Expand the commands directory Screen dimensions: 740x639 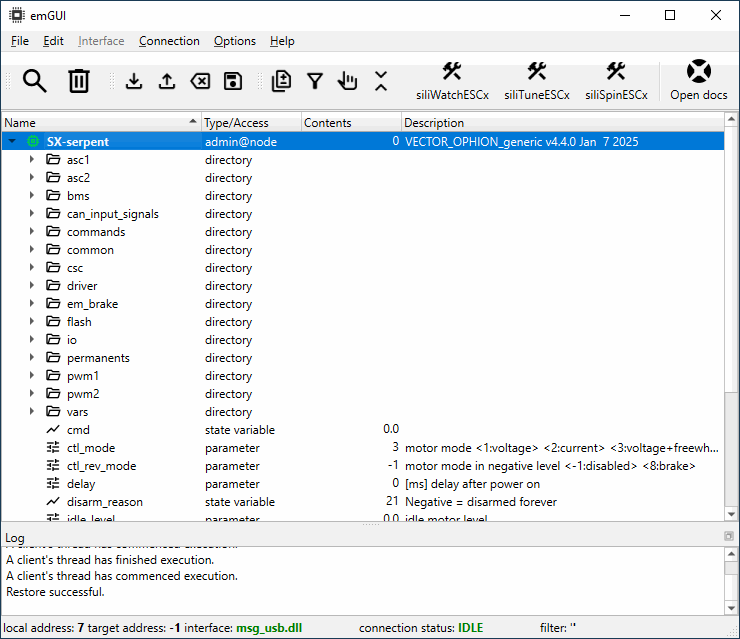click(x=32, y=231)
